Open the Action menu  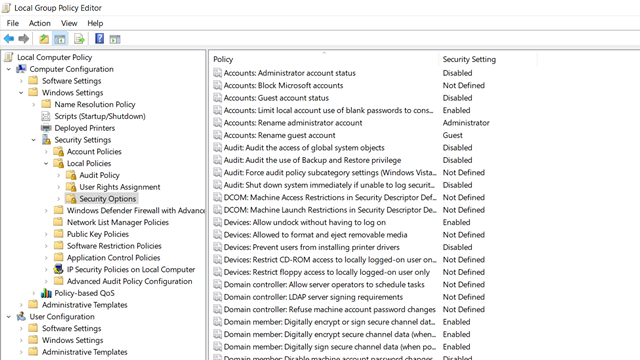40,23
